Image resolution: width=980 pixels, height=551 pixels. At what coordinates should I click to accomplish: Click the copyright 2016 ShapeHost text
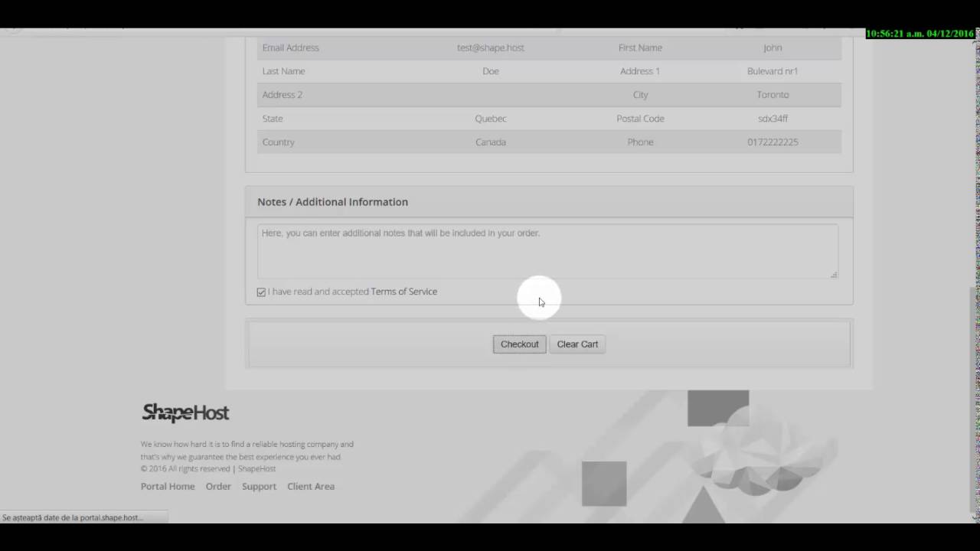[x=208, y=469]
